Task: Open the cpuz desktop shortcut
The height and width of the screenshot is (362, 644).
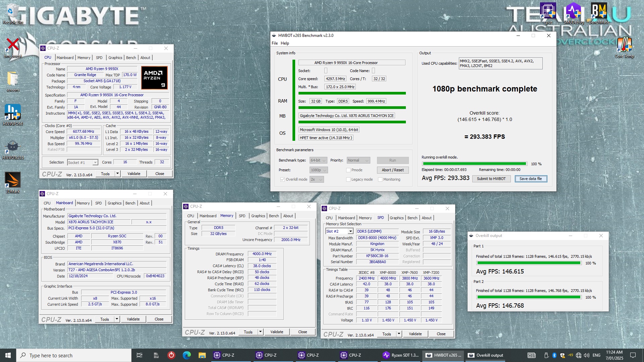Action: click(x=548, y=13)
